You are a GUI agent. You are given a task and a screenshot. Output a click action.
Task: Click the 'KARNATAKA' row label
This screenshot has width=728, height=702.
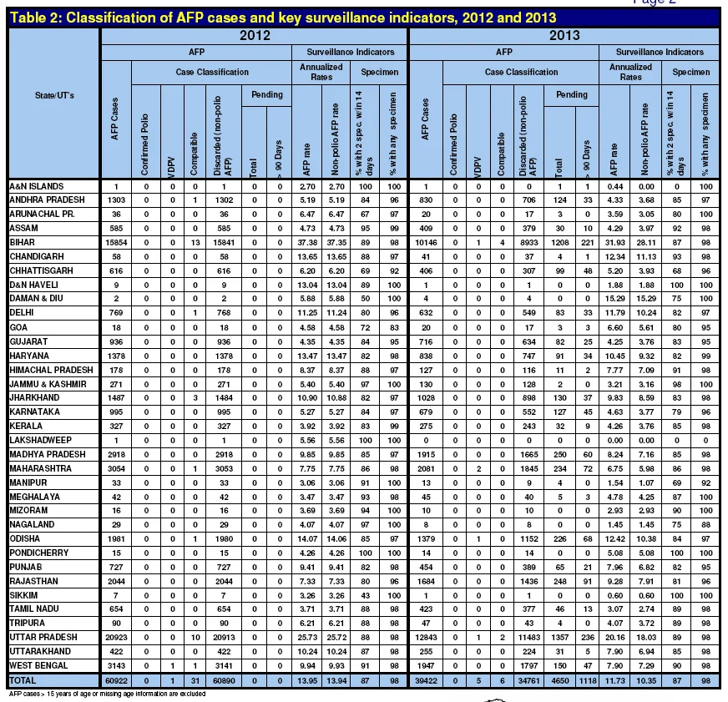[x=34, y=412]
